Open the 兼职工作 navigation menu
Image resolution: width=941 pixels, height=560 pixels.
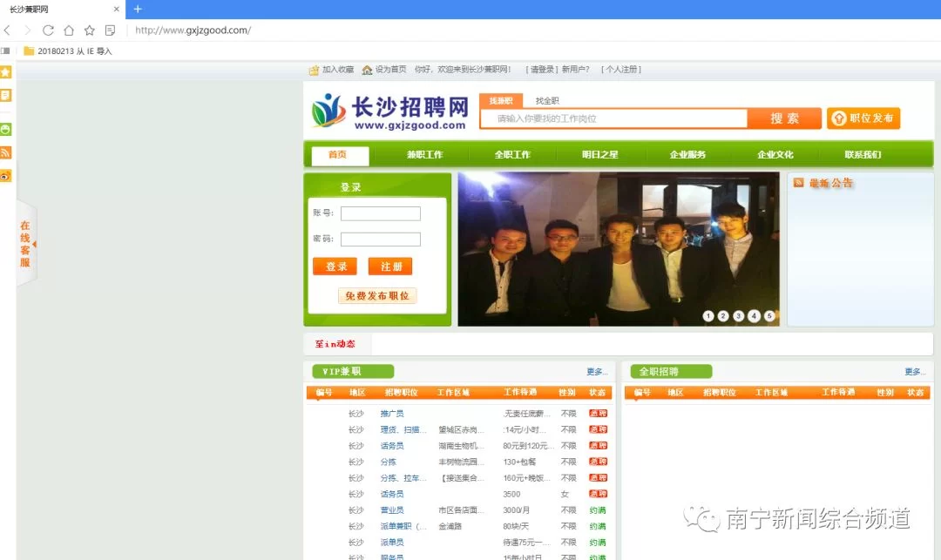click(426, 154)
